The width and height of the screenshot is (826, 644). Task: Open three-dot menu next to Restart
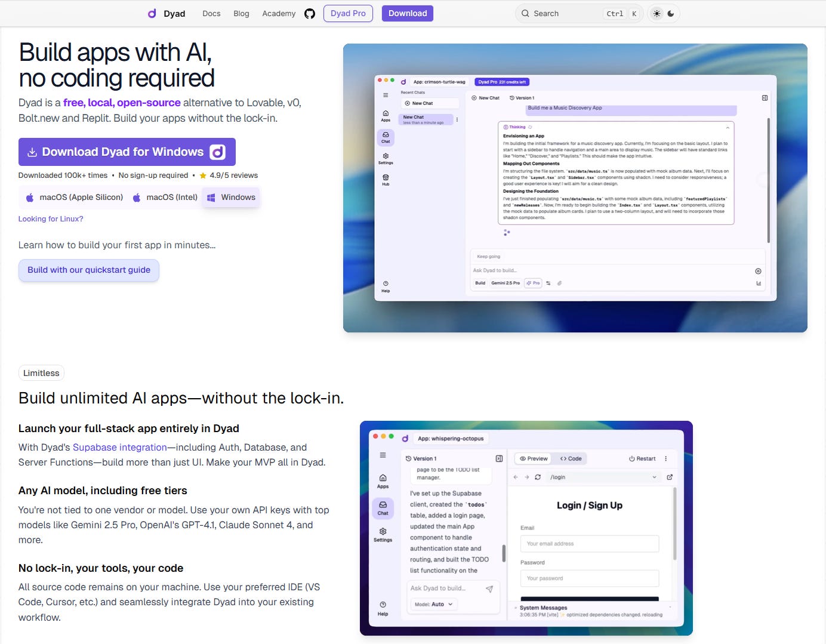click(x=666, y=458)
